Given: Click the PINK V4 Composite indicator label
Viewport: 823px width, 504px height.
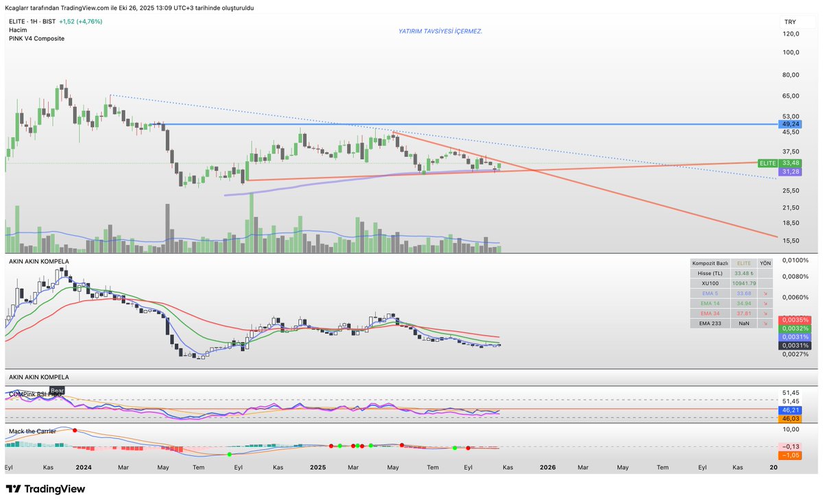Looking at the screenshot, I should point(37,38).
